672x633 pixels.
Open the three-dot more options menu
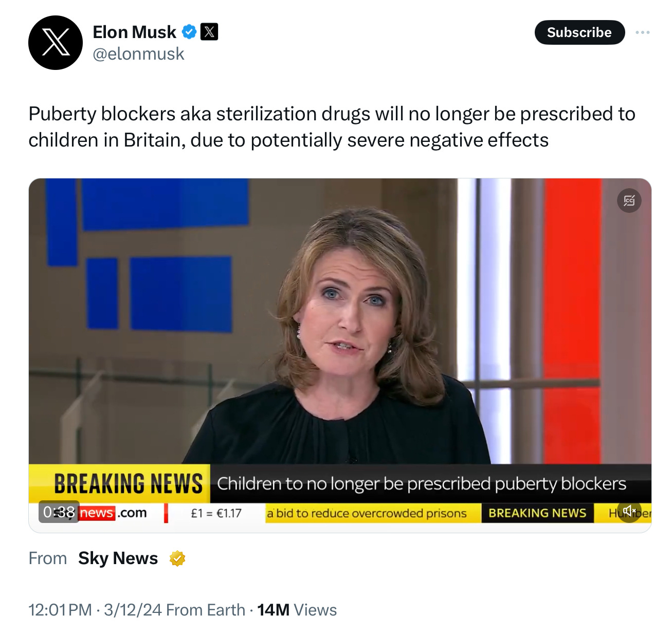(x=642, y=32)
